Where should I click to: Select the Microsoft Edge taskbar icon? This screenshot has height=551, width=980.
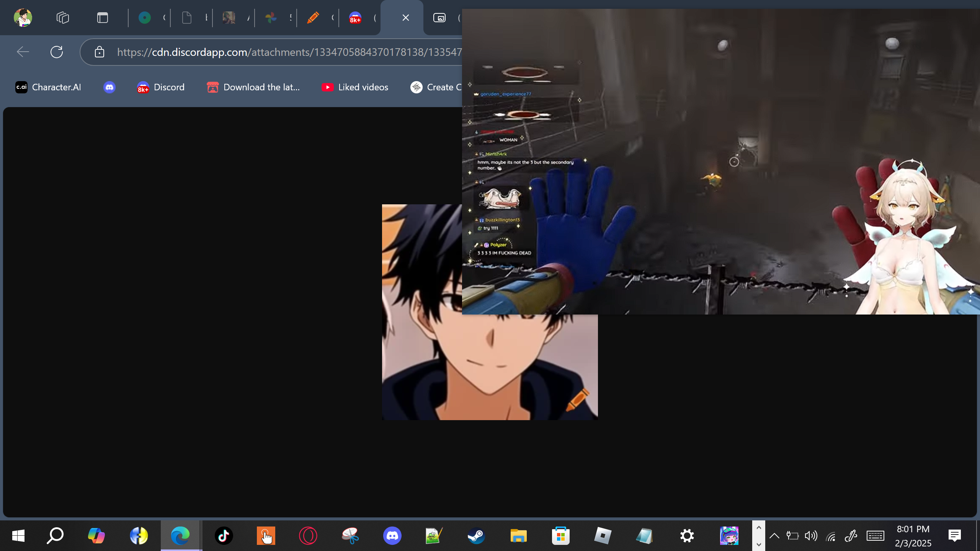point(181,536)
